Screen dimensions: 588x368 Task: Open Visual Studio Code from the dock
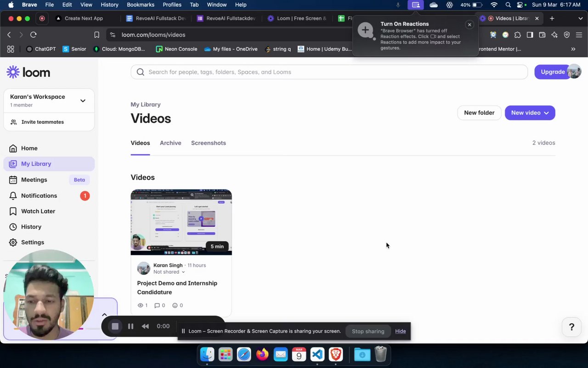(x=317, y=354)
